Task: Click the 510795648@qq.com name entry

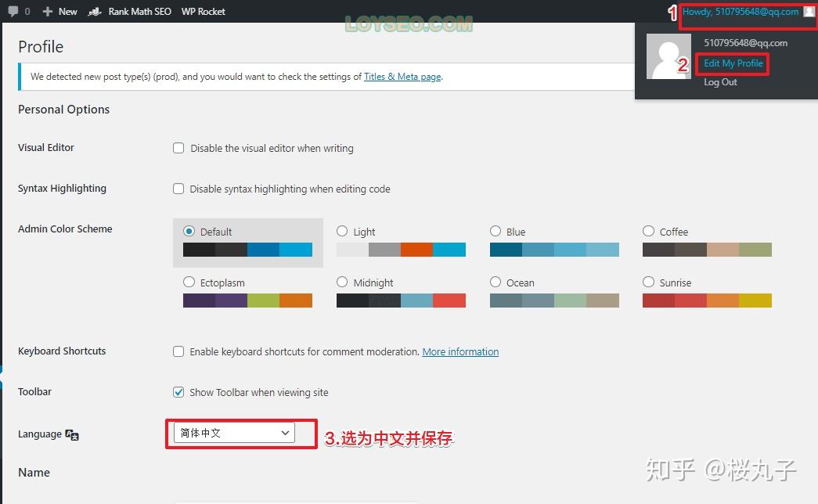Action: (x=745, y=43)
